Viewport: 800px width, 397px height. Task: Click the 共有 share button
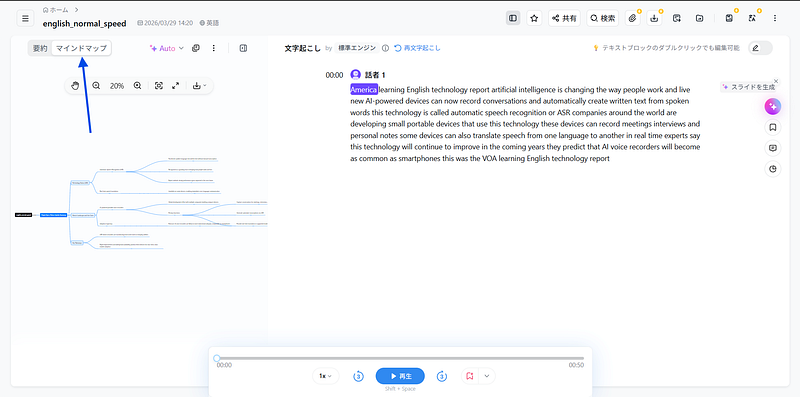click(564, 18)
